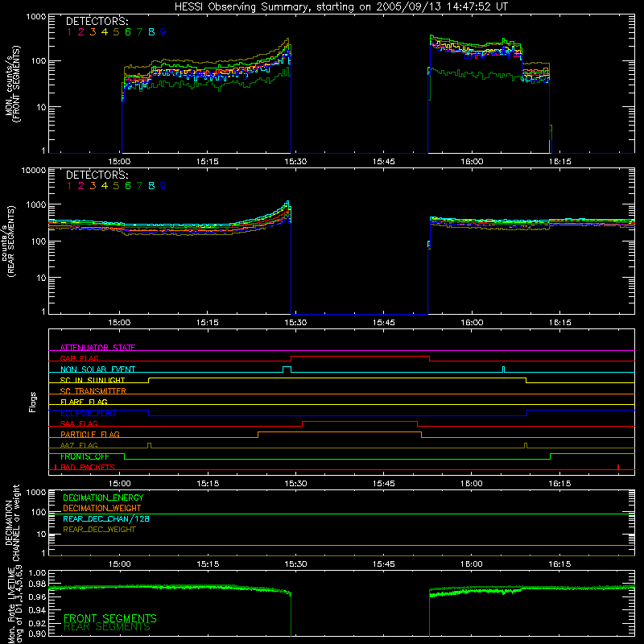This screenshot has height=644, width=644.
Task: Click the GAP_FLAG label
Action: click(x=79, y=358)
